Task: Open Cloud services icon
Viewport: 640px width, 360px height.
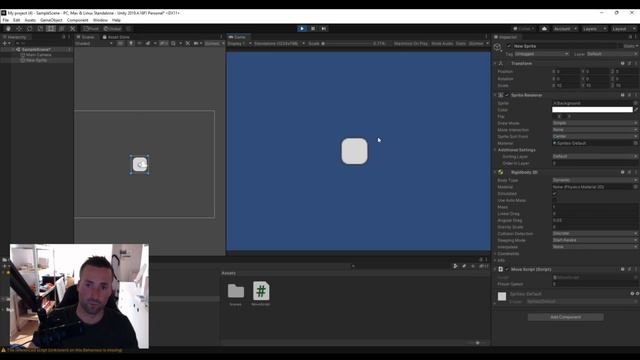Action: pos(544,29)
